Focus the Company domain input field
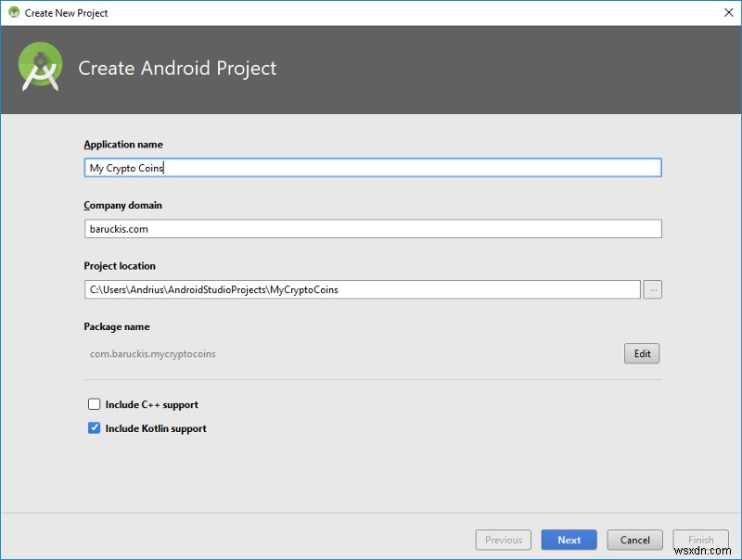Image resolution: width=742 pixels, height=560 pixels. coord(372,229)
